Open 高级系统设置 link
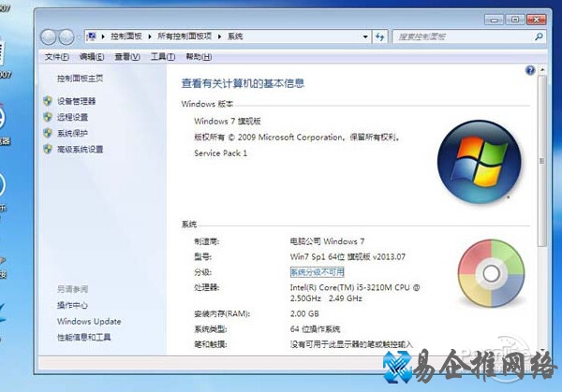Image resolution: width=562 pixels, height=392 pixels. pos(80,149)
